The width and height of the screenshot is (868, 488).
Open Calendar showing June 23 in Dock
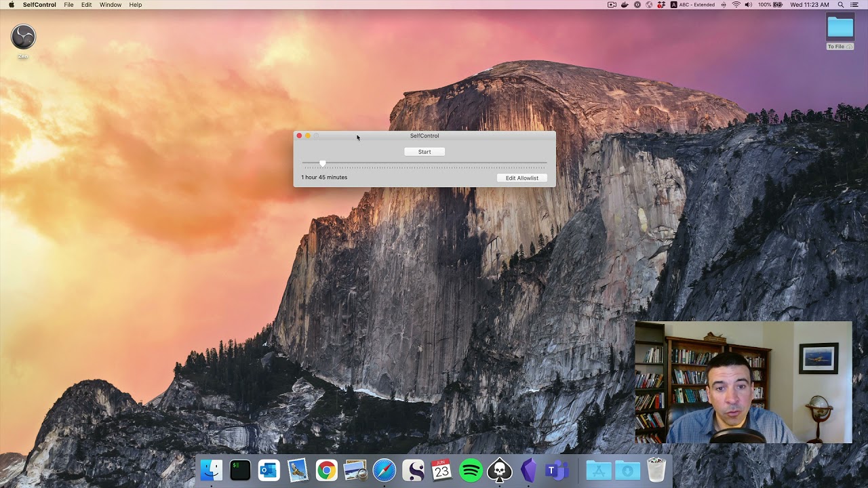click(442, 470)
